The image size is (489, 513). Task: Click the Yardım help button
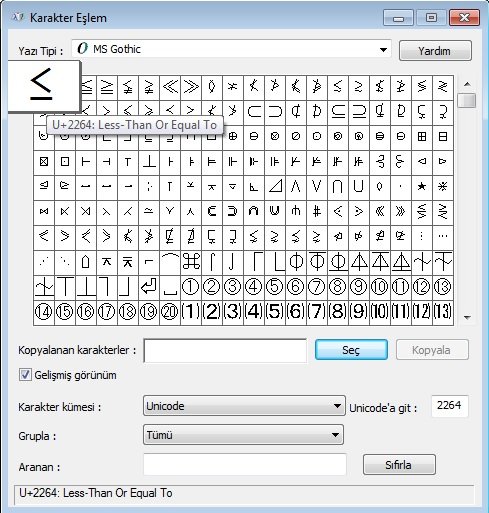tap(435, 51)
